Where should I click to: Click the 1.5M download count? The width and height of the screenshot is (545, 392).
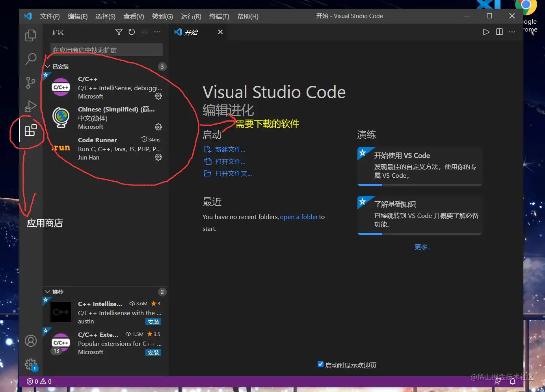[134, 334]
